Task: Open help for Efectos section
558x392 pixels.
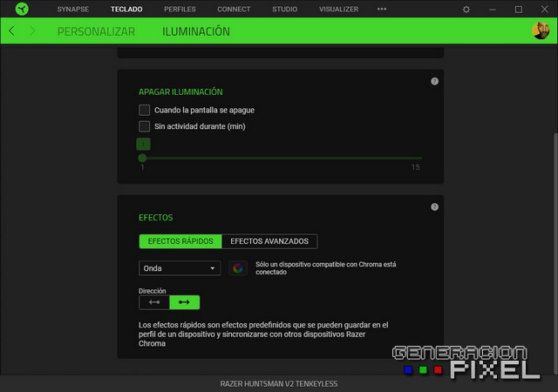Action: tap(434, 207)
